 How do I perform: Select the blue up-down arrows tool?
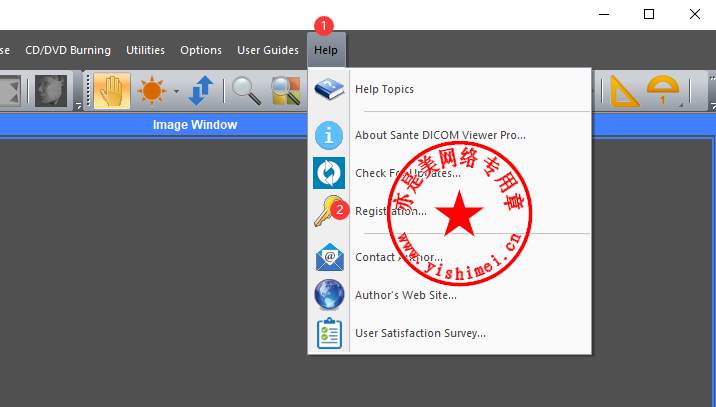(201, 90)
